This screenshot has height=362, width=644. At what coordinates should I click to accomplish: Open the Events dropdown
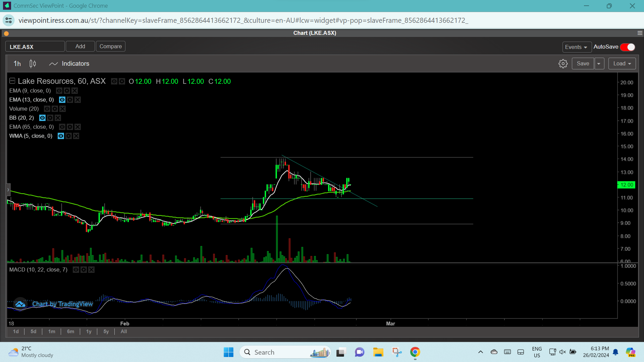pos(577,47)
